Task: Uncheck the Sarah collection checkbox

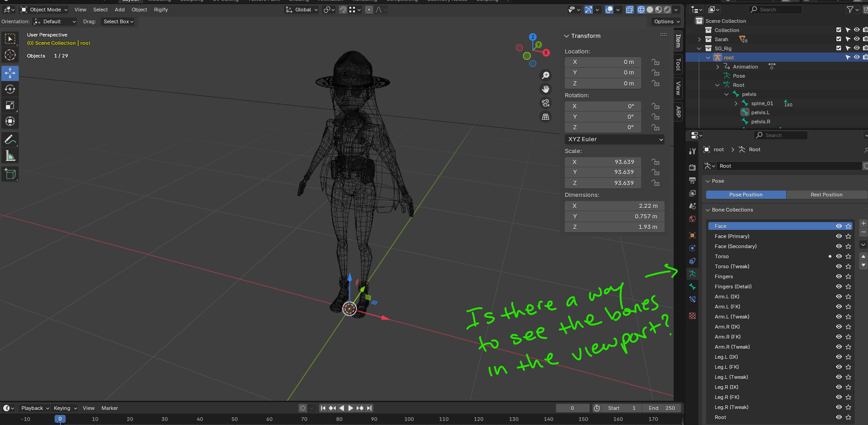Action: pos(839,39)
